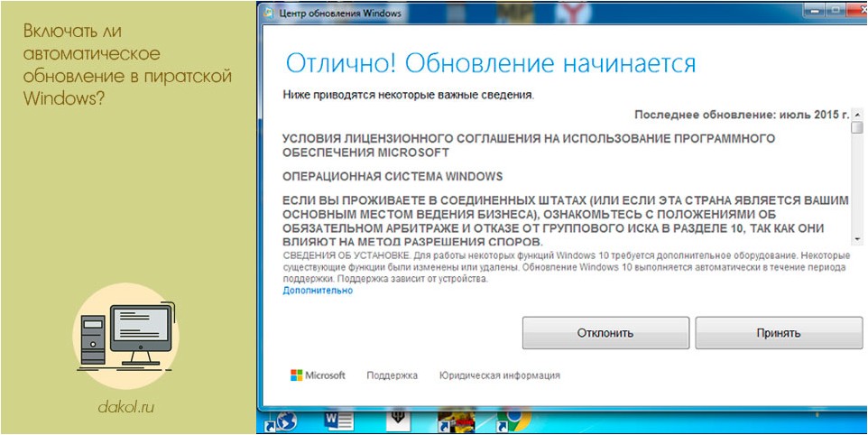868x435 pixels.
Task: Click the Windows Update title bar icon
Action: click(x=269, y=12)
